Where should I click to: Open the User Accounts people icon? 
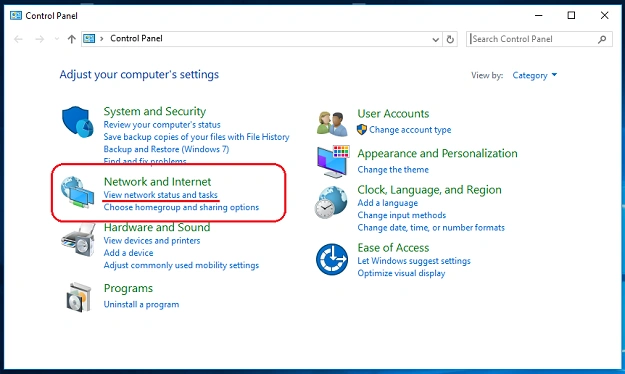[332, 124]
